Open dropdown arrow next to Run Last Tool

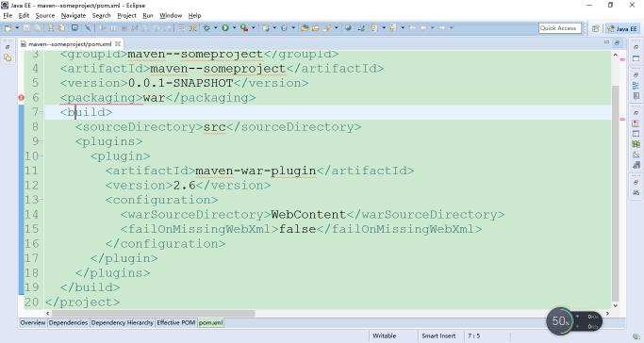coord(254,28)
